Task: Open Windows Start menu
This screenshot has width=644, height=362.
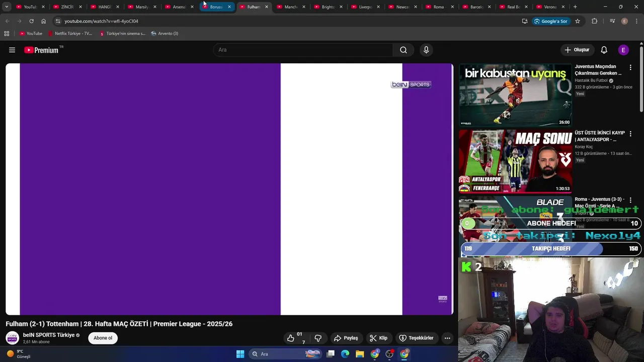Action: (240, 354)
